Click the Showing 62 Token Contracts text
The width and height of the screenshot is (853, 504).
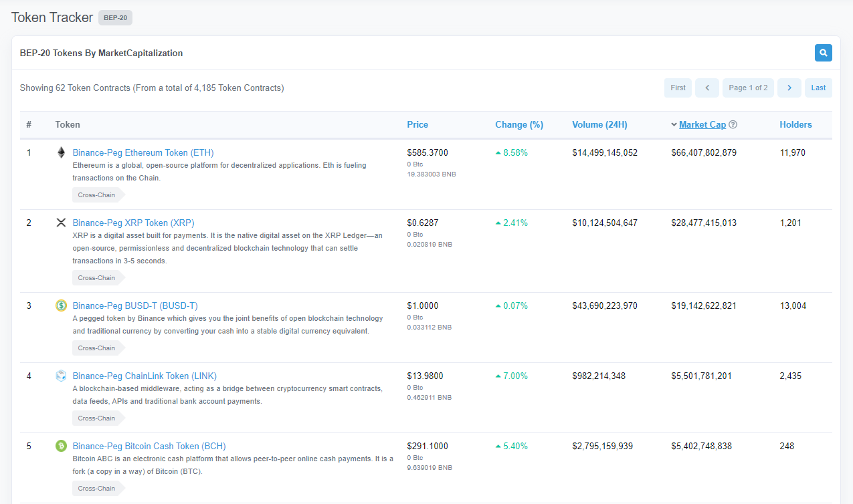[152, 88]
